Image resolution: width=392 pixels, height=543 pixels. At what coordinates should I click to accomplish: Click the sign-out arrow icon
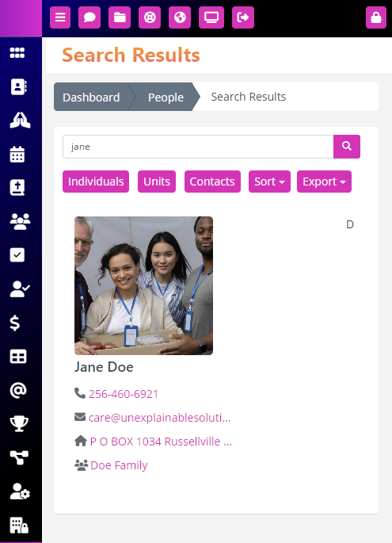click(243, 17)
